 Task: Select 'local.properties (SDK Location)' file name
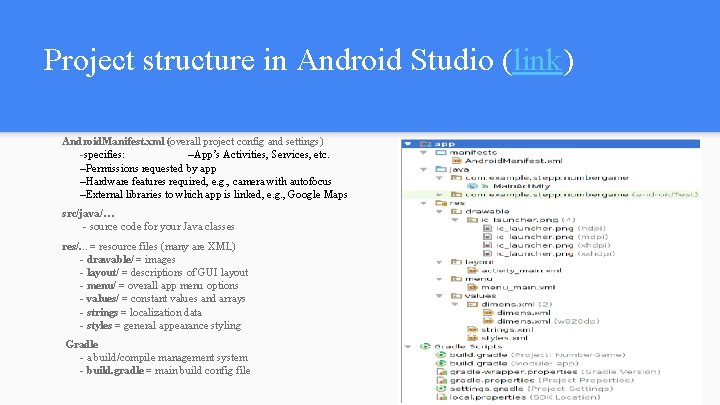point(525,397)
